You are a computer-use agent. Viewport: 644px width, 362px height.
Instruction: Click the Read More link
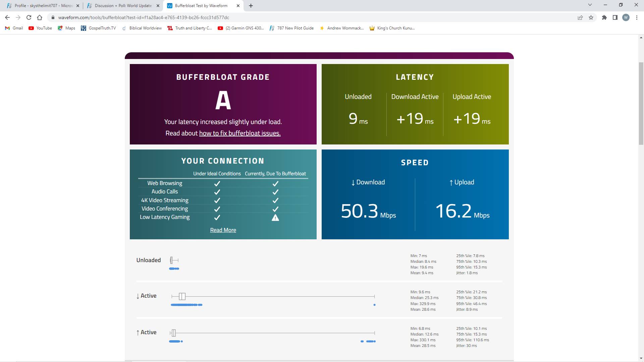(x=223, y=230)
